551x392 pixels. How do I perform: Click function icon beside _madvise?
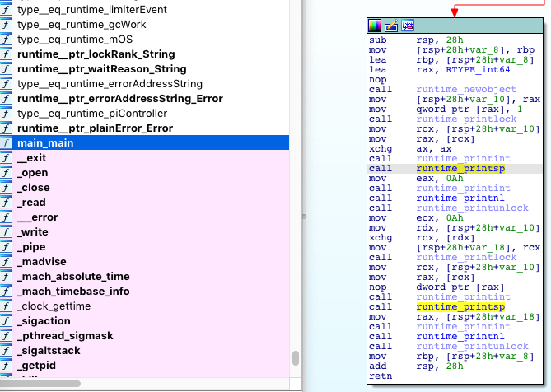click(x=6, y=261)
